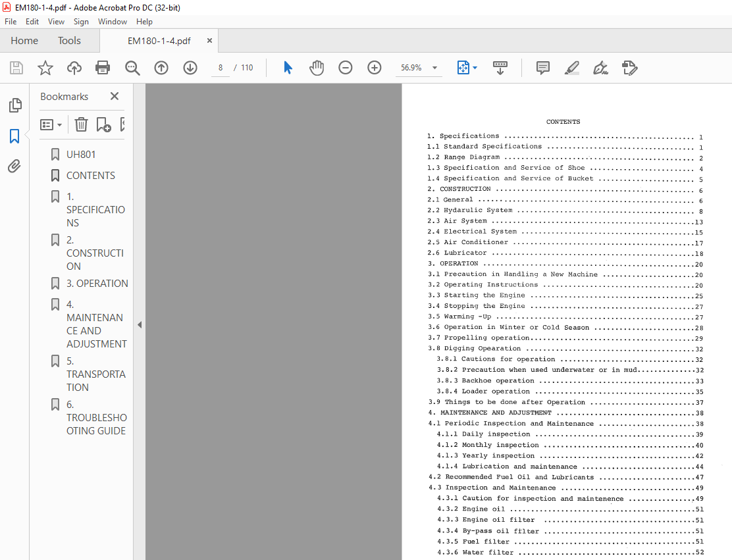Jump to the 3. OPERATION bookmark

[x=97, y=283]
